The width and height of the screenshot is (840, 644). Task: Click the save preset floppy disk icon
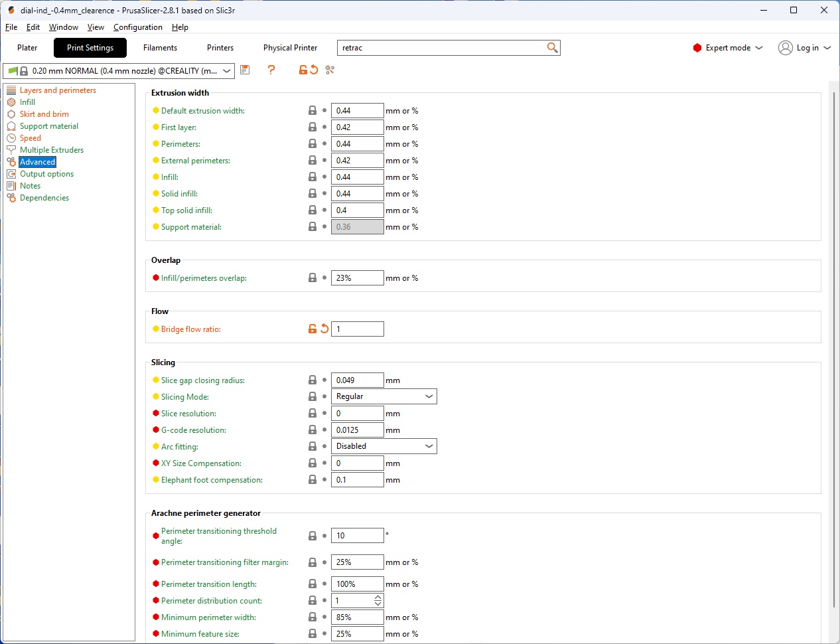click(245, 70)
